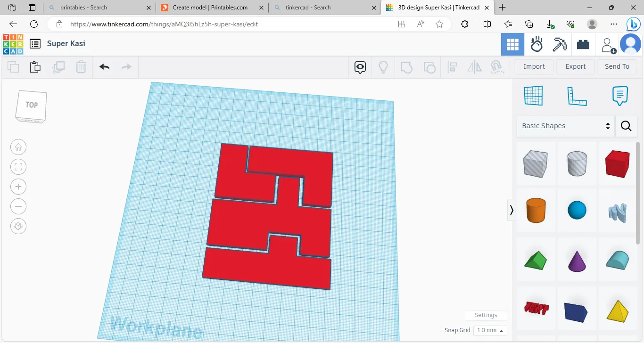Switch to the Create model Printables tab
644x343 pixels.
(210, 8)
